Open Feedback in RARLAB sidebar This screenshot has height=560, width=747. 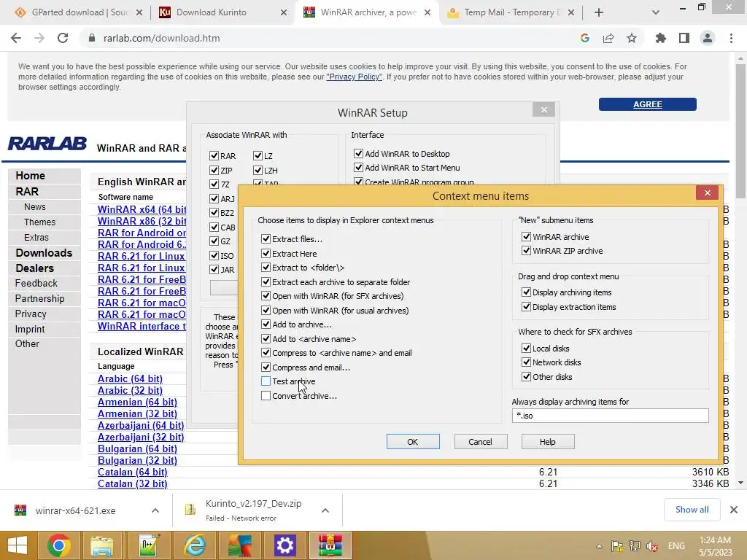click(36, 284)
